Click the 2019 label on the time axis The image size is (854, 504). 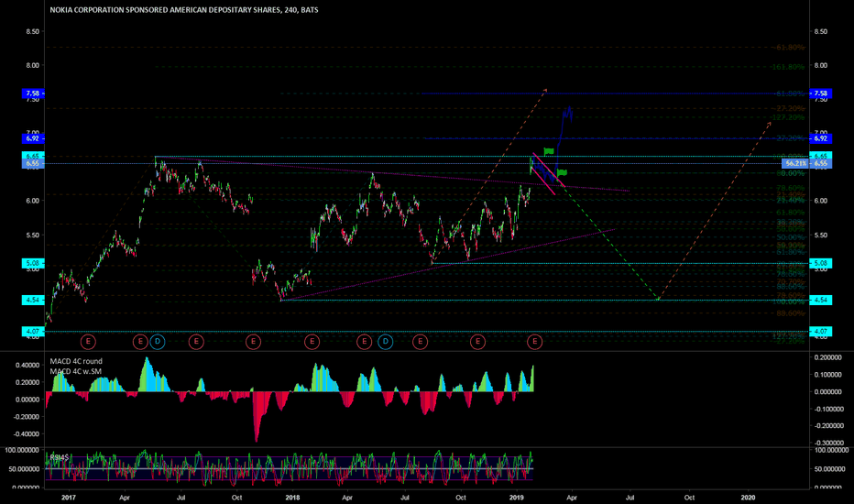(x=516, y=498)
